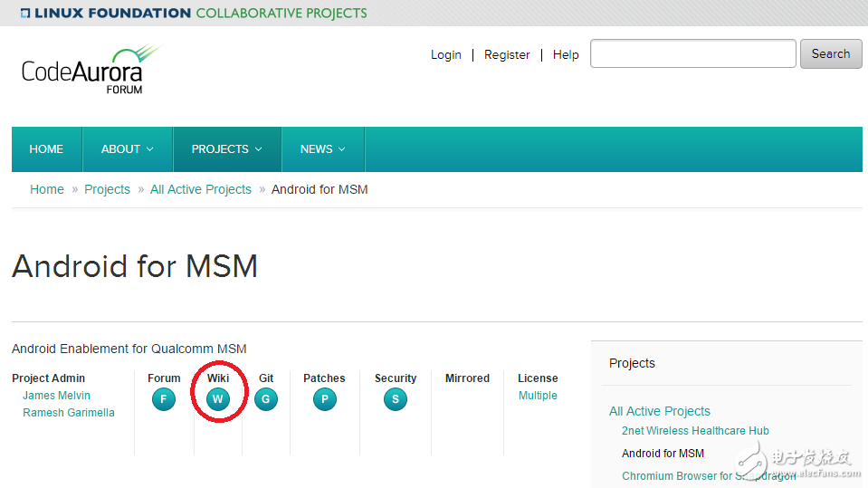This screenshot has height=488, width=868.
Task: Open the Wiki 'W' circle icon
Action: 217,399
